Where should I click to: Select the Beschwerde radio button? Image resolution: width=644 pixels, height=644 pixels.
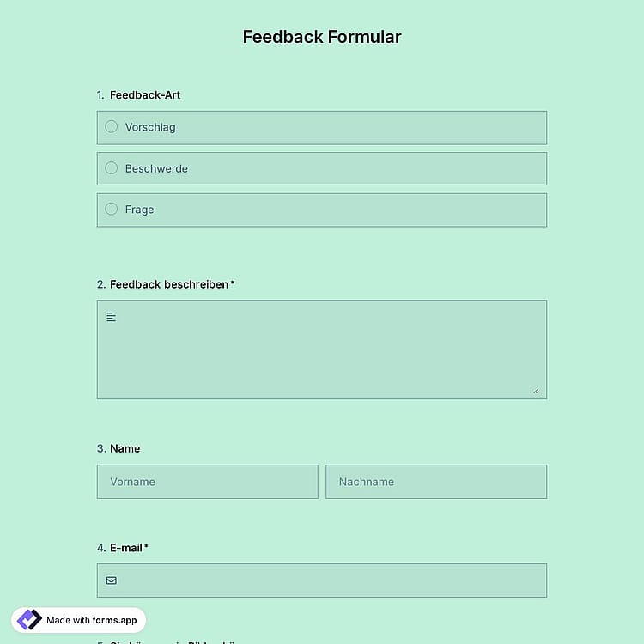(x=112, y=168)
